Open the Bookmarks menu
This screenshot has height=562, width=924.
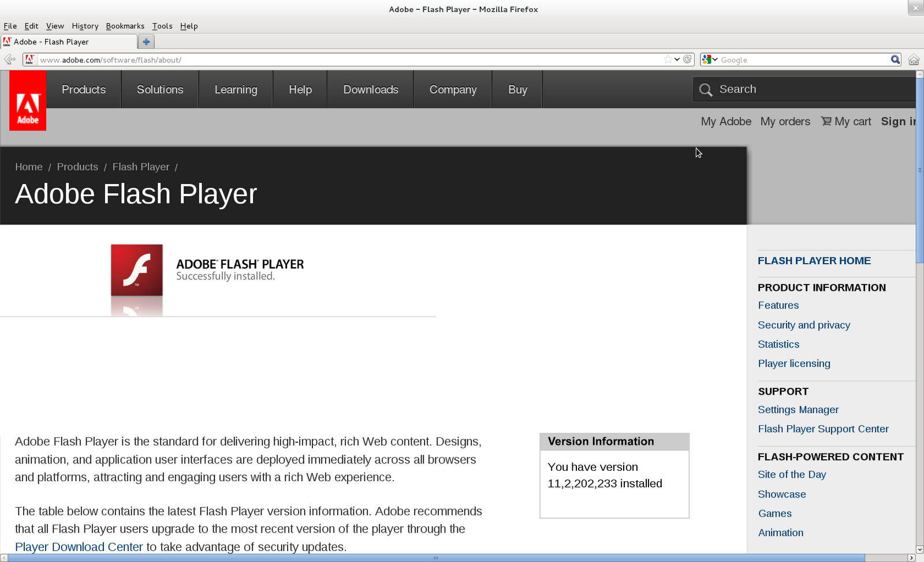tap(125, 26)
